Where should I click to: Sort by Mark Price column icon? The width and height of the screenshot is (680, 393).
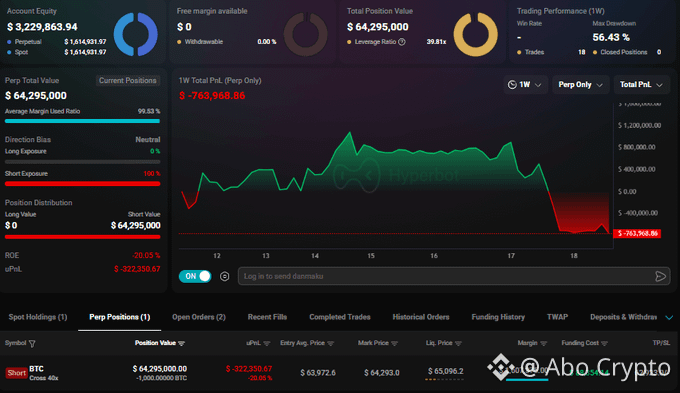click(x=394, y=343)
